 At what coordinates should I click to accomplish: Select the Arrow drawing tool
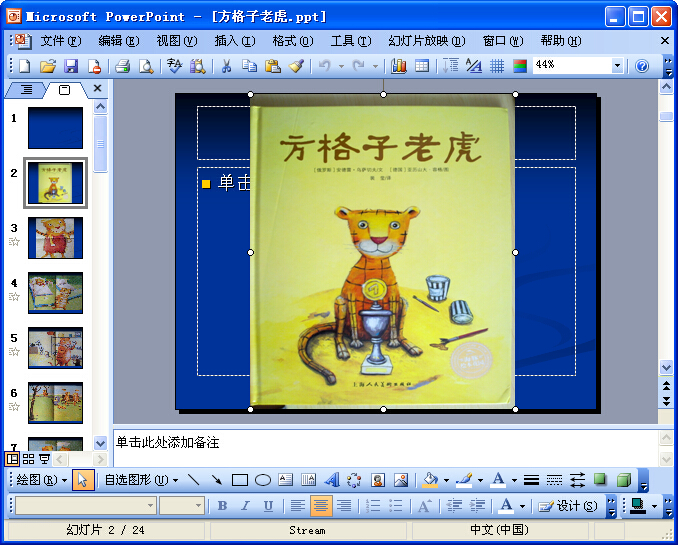pos(217,480)
